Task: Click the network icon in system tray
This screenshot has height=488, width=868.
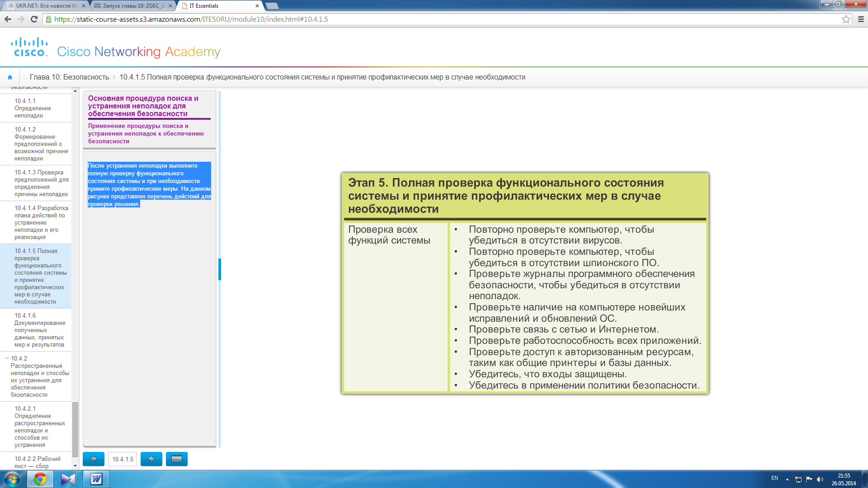Action: coord(798,479)
